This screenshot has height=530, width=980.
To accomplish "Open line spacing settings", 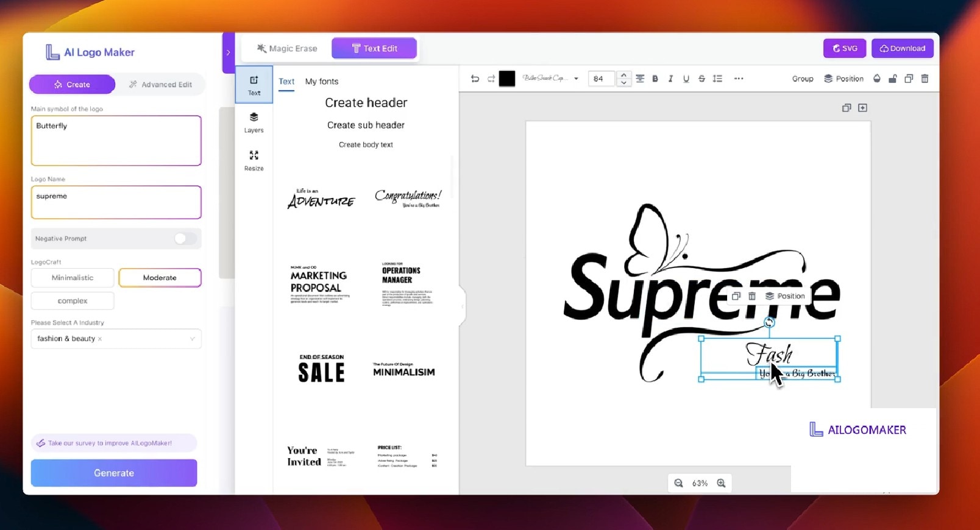I will coord(717,79).
